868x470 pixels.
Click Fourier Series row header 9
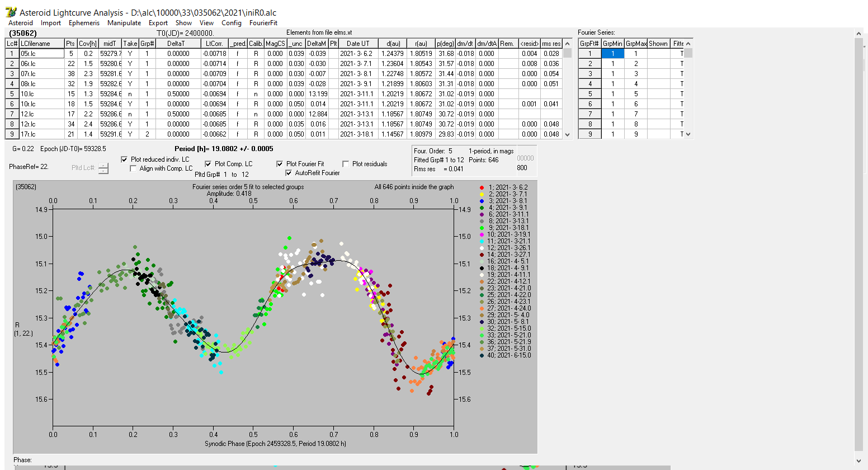click(x=589, y=134)
